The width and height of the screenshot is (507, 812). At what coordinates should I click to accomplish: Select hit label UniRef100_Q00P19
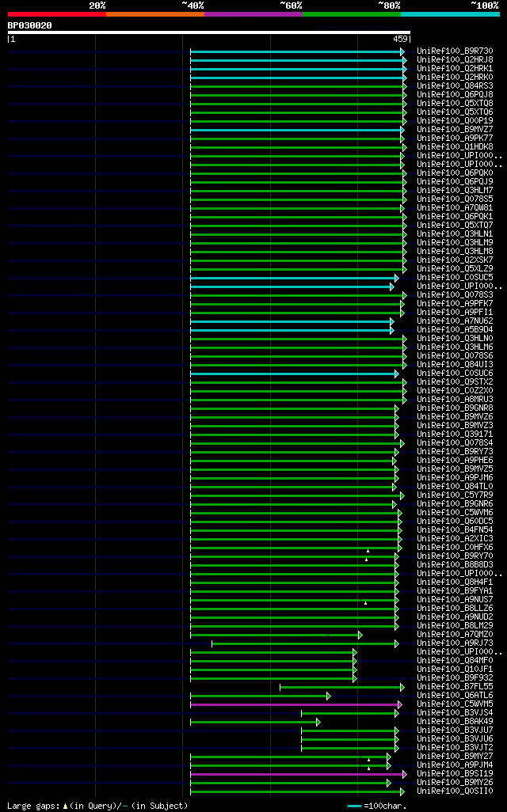456,120
